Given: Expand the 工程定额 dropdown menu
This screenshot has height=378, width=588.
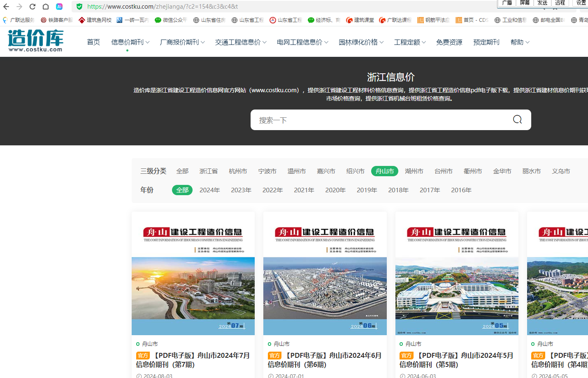Looking at the screenshot, I should pyautogui.click(x=410, y=42).
